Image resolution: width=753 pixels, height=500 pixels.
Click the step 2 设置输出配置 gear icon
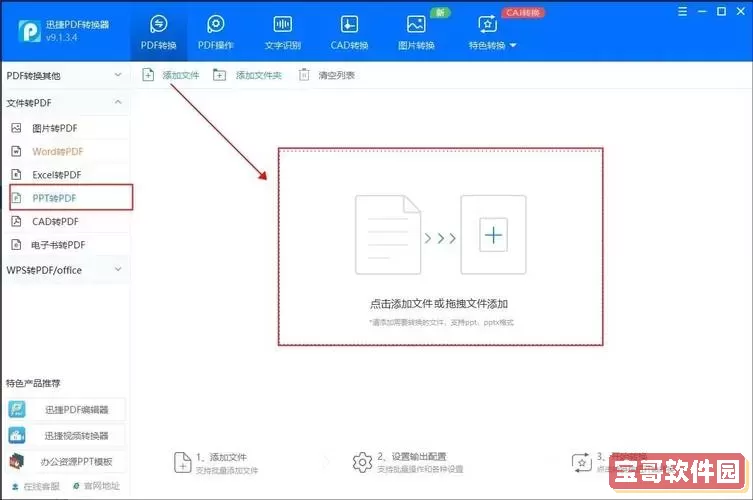(x=362, y=462)
